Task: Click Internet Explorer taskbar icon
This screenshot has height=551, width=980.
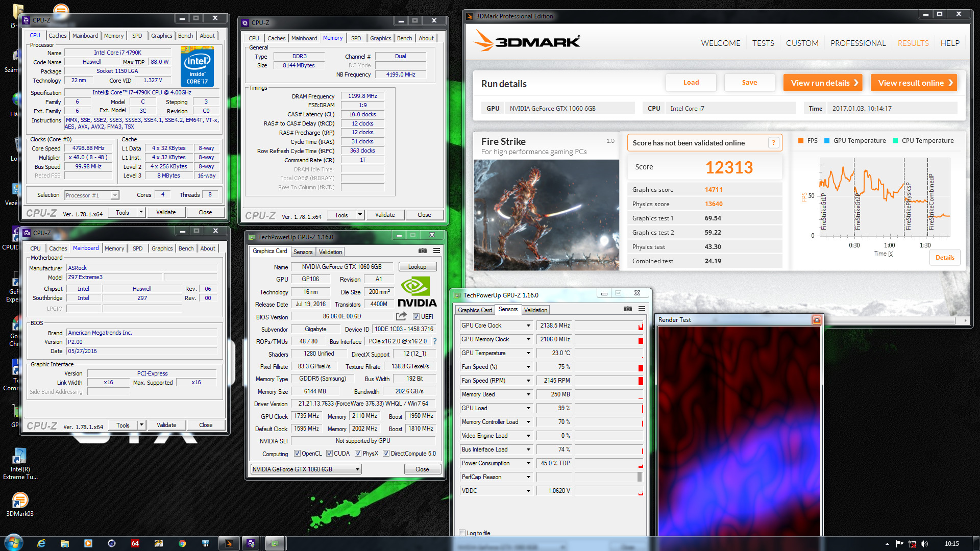Action: tap(41, 543)
